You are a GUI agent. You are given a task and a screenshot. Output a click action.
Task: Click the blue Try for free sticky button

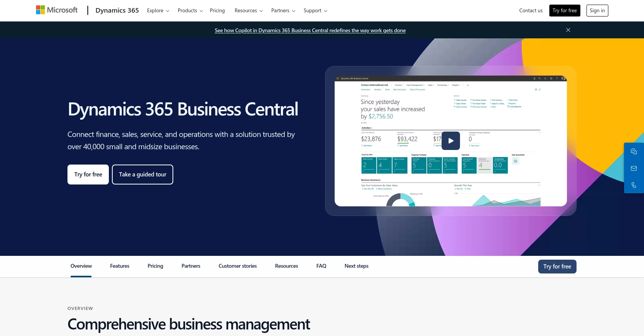pos(557,267)
